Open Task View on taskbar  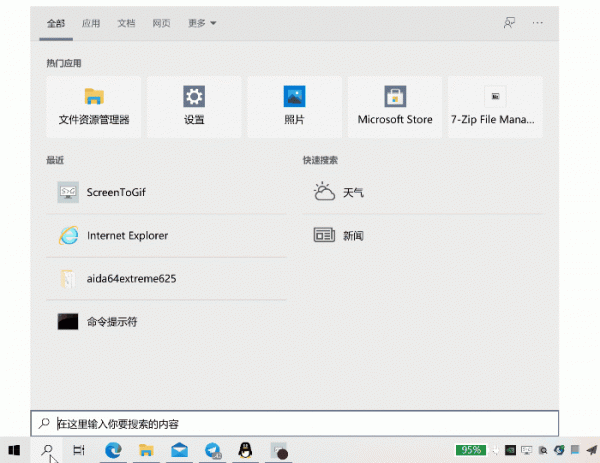79,450
